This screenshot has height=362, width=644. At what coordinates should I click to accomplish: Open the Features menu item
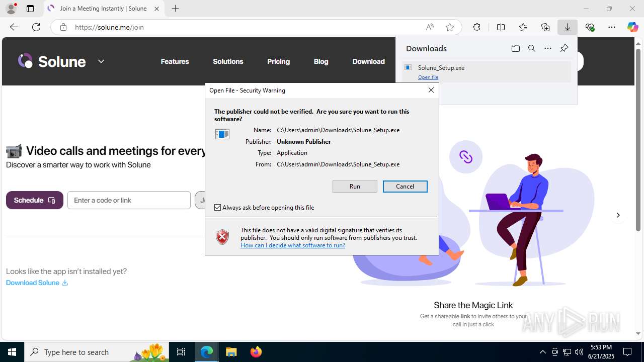(175, 61)
